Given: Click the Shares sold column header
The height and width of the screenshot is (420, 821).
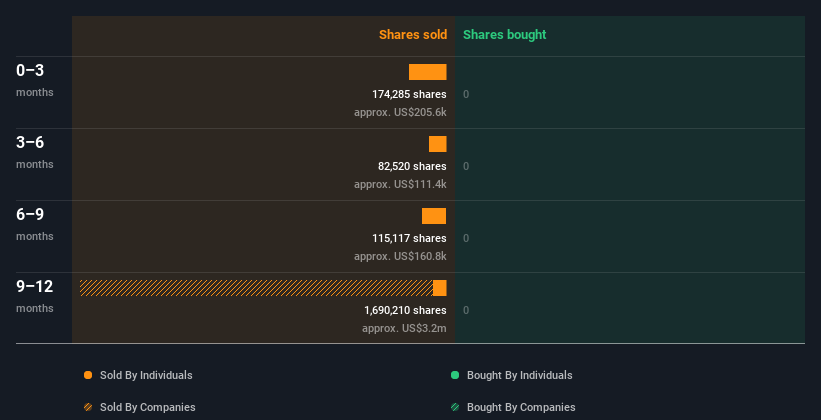Looking at the screenshot, I should (x=413, y=35).
